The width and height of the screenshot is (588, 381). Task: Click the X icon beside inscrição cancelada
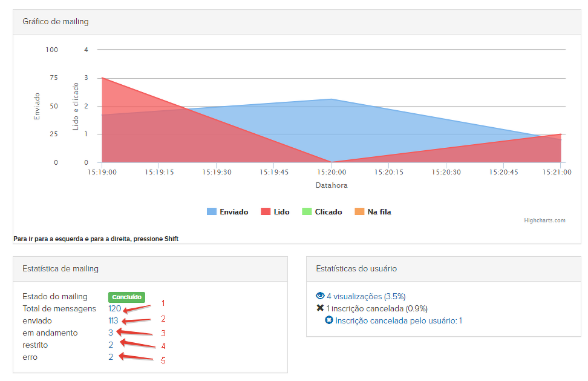pos(320,308)
